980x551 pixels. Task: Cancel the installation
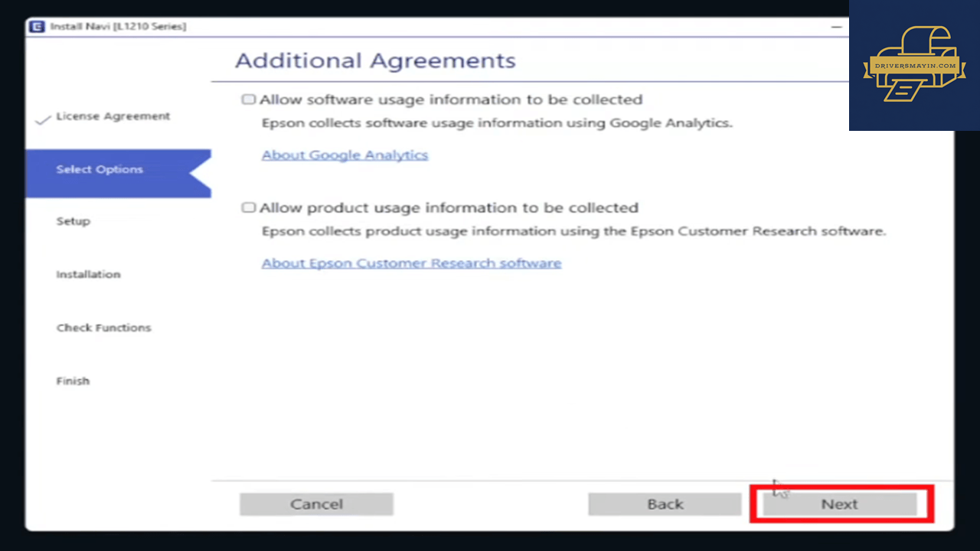click(316, 504)
